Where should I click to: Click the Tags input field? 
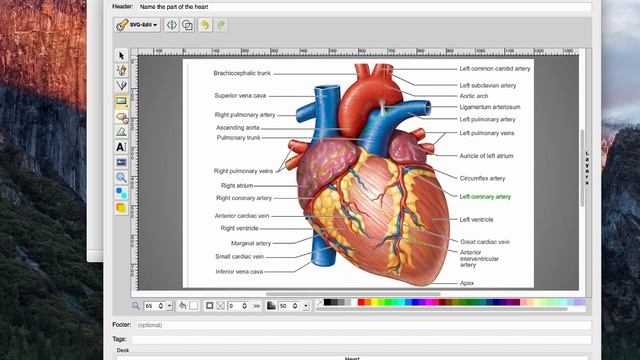click(362, 340)
